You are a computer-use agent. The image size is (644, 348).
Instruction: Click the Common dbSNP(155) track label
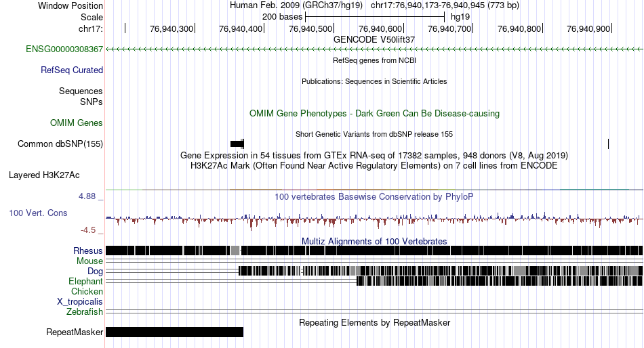(60, 144)
